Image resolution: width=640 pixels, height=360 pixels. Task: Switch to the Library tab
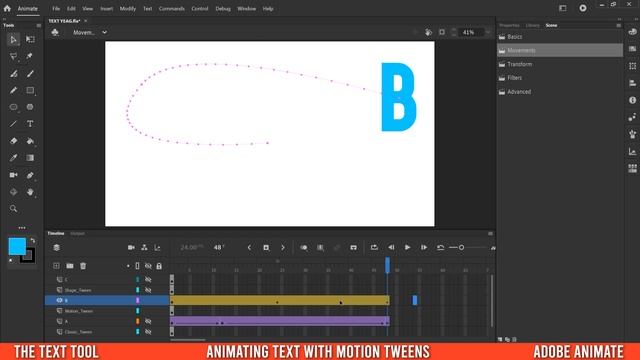tap(533, 25)
